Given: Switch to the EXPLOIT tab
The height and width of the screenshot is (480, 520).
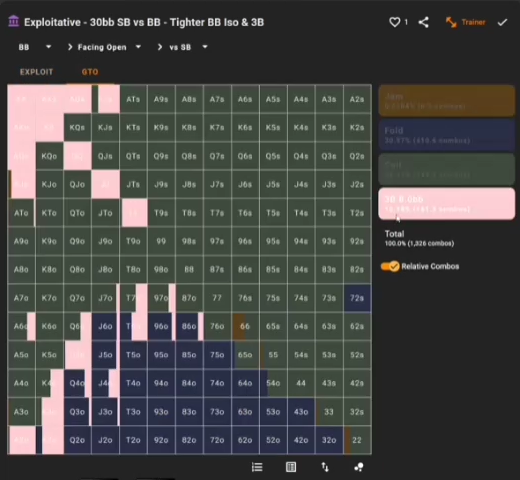Looking at the screenshot, I should coord(36,72).
